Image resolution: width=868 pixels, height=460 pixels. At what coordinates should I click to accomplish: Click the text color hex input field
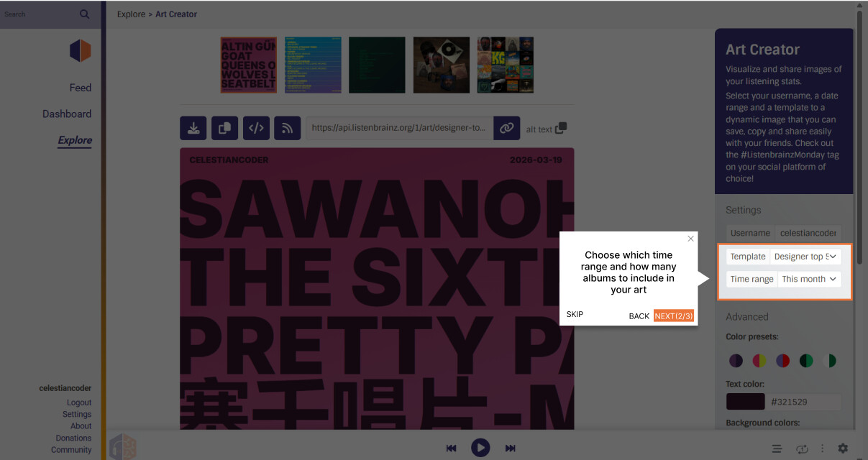pos(803,402)
